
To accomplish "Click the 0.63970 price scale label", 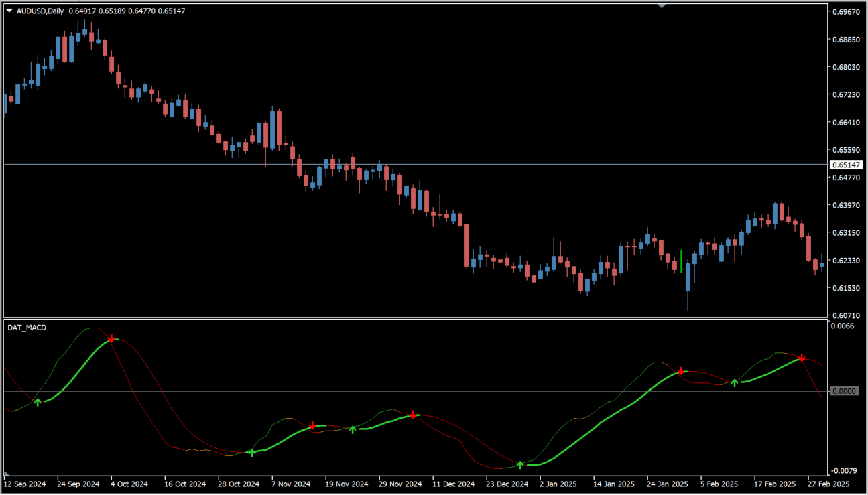I will coord(847,206).
